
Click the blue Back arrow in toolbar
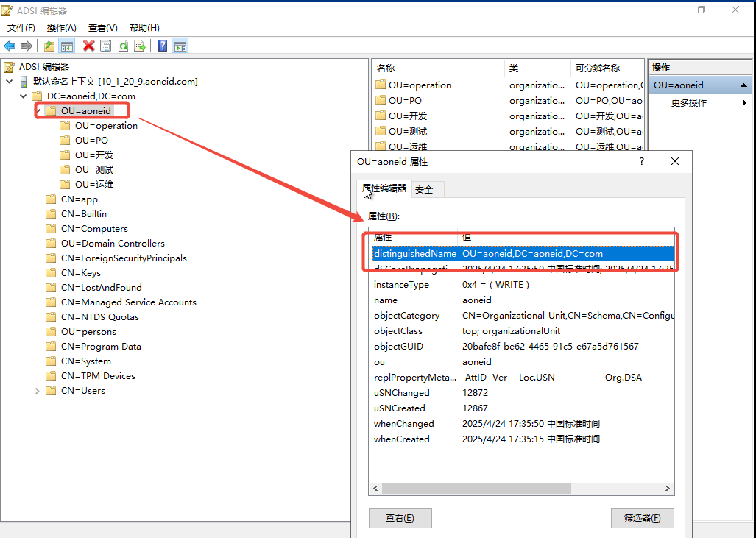[x=10, y=46]
